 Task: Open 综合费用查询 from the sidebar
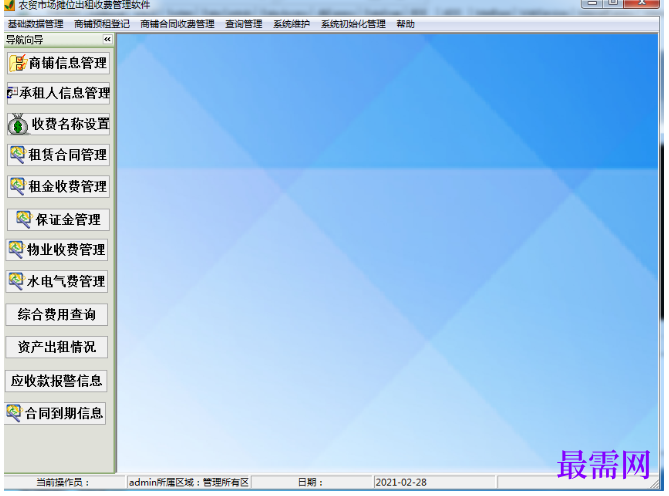click(56, 315)
